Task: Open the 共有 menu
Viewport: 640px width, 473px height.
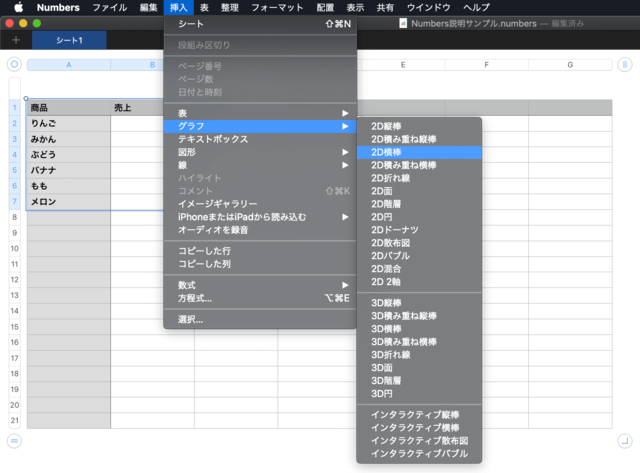Action: 385,7
